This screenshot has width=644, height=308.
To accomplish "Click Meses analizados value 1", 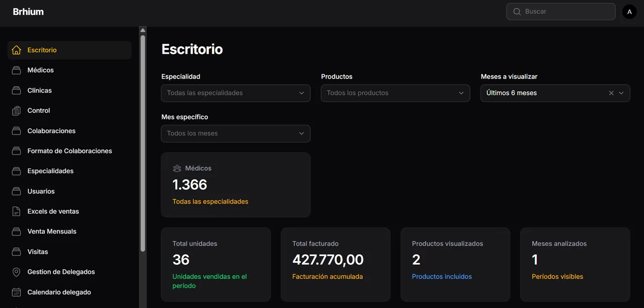I will point(535,260).
